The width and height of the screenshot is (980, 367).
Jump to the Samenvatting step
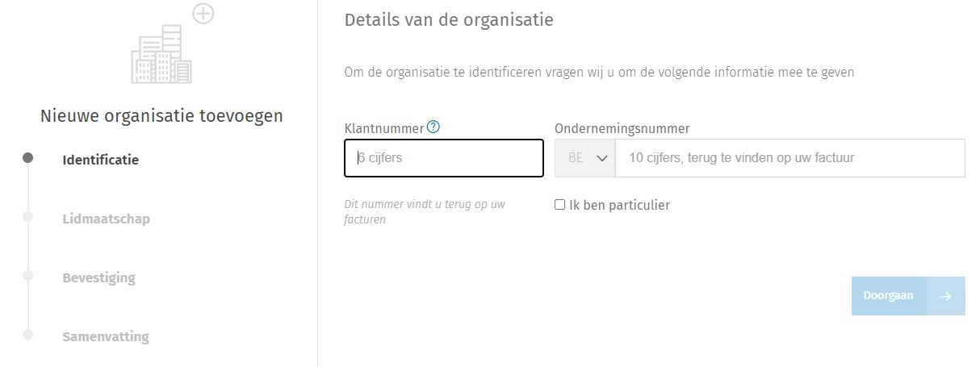coord(106,337)
